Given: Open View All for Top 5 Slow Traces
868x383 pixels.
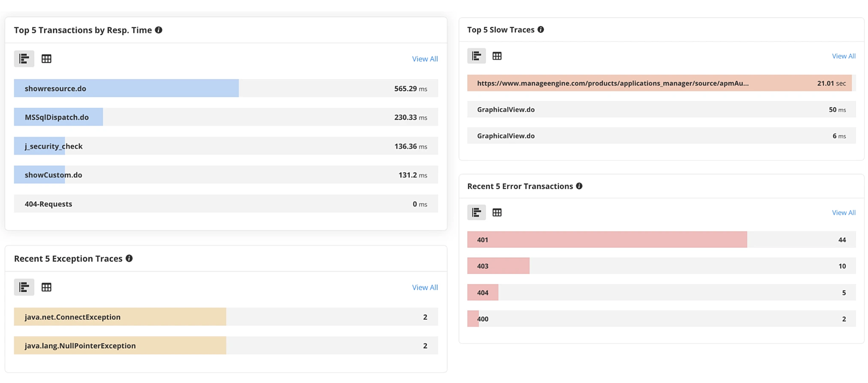Looking at the screenshot, I should pyautogui.click(x=843, y=56).
